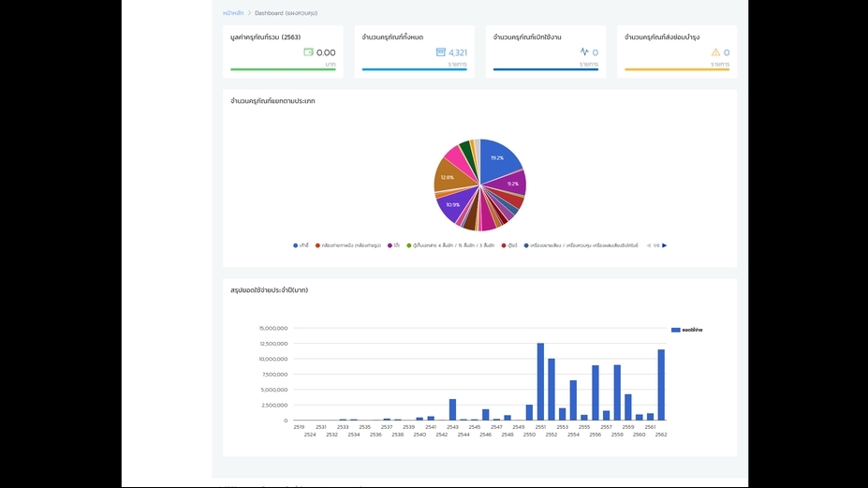The image size is (868, 488).
Task: Go to next pie chart legend page
Action: click(665, 245)
